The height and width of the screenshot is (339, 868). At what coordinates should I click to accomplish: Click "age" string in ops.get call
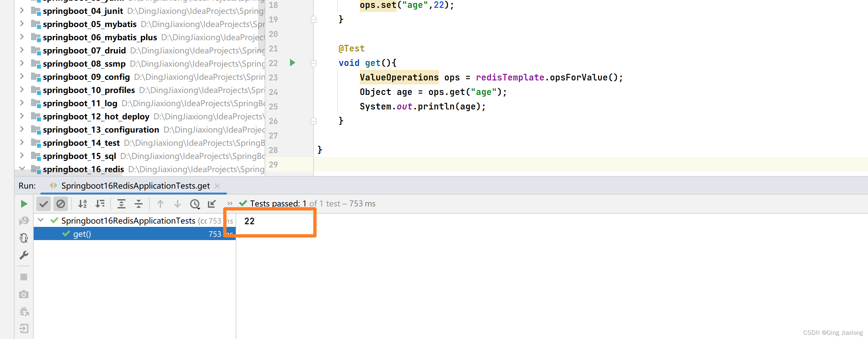pyautogui.click(x=484, y=92)
